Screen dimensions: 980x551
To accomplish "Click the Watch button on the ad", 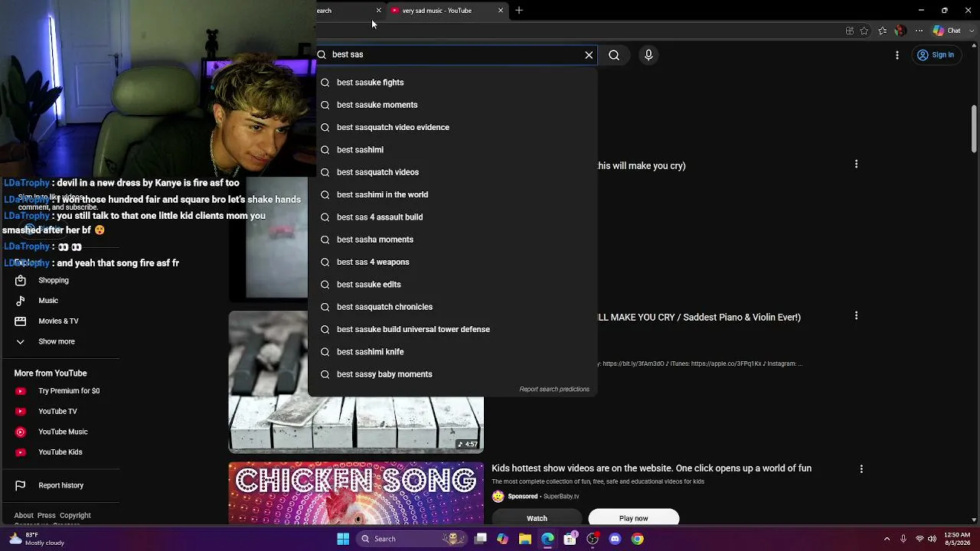I will pyautogui.click(x=537, y=518).
